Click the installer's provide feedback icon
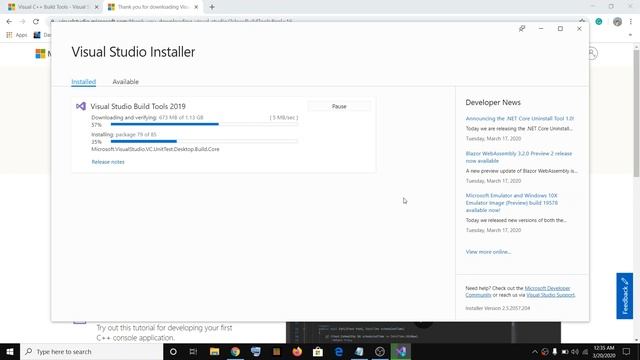This screenshot has width=640, height=360. [x=522, y=29]
